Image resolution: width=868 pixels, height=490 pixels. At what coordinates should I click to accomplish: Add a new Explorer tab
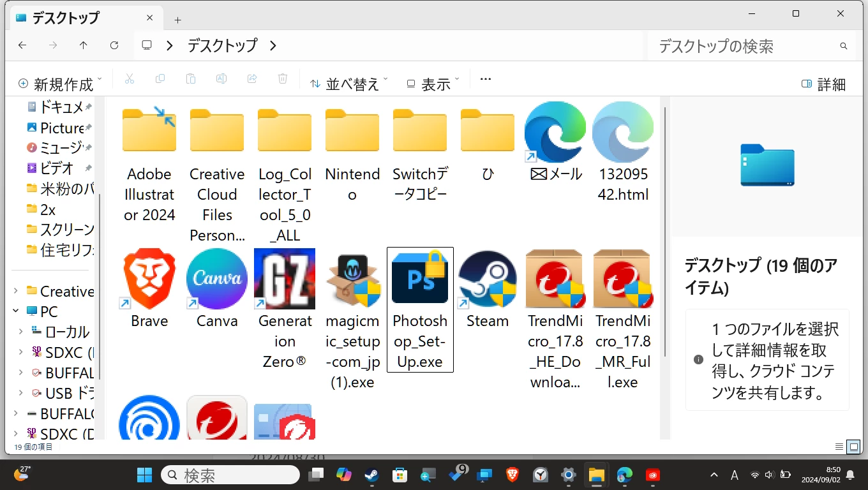click(177, 20)
